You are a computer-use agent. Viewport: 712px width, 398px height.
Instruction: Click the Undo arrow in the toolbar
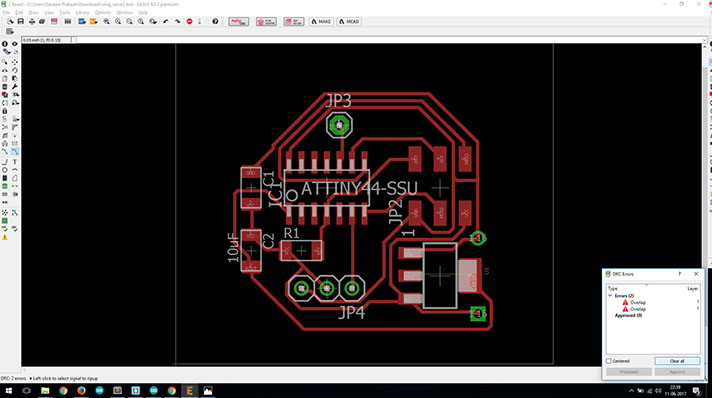coord(166,21)
